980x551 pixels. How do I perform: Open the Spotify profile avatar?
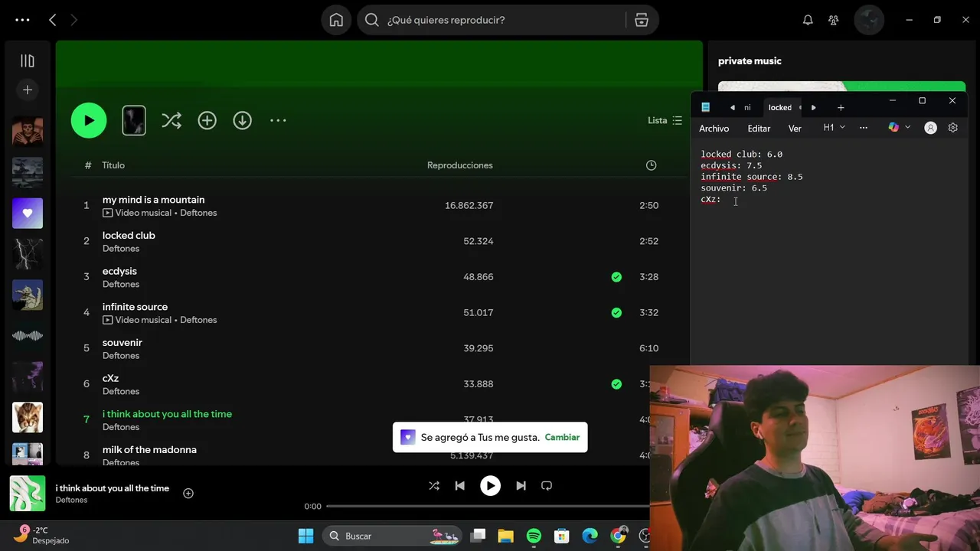(x=869, y=20)
